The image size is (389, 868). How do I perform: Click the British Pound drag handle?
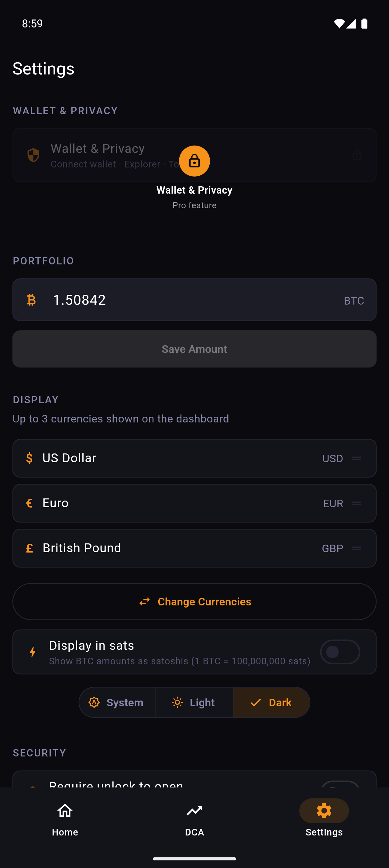point(356,548)
